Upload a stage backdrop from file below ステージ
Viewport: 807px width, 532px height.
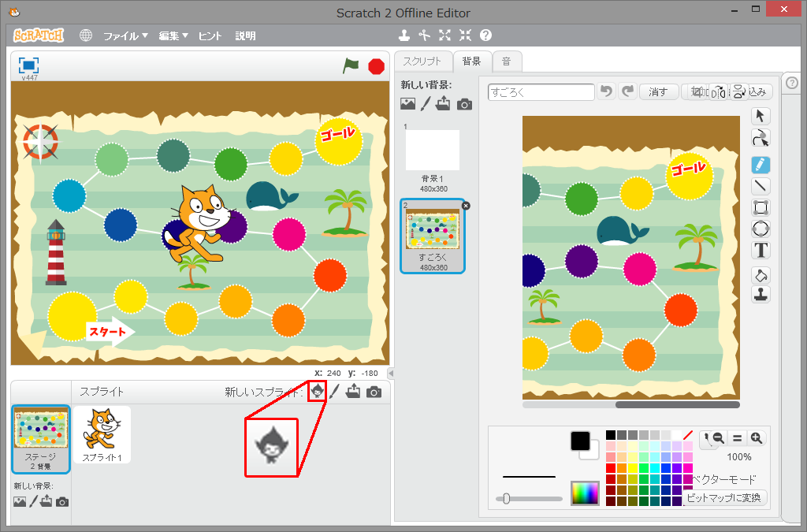click(46, 501)
